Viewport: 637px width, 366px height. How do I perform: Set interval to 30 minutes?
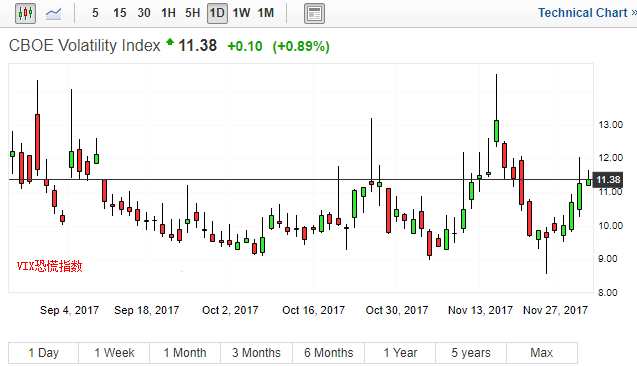coord(144,13)
